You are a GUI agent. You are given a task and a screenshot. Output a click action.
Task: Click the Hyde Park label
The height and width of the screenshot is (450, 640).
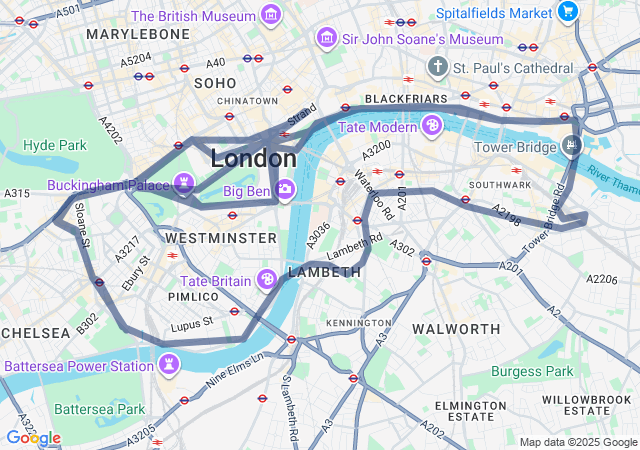(x=55, y=145)
